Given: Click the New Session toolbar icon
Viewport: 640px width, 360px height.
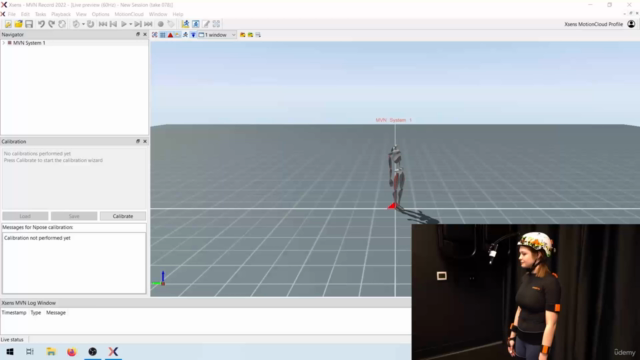Looking at the screenshot, I should (x=8, y=24).
